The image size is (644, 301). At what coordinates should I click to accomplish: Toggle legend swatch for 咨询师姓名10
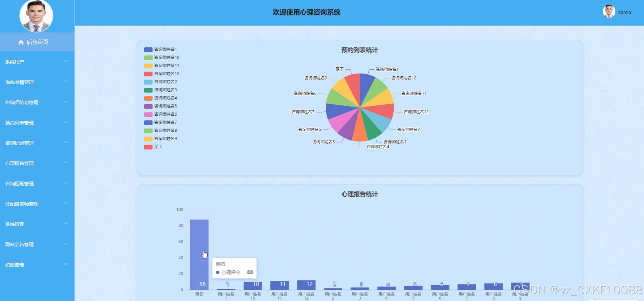point(148,57)
